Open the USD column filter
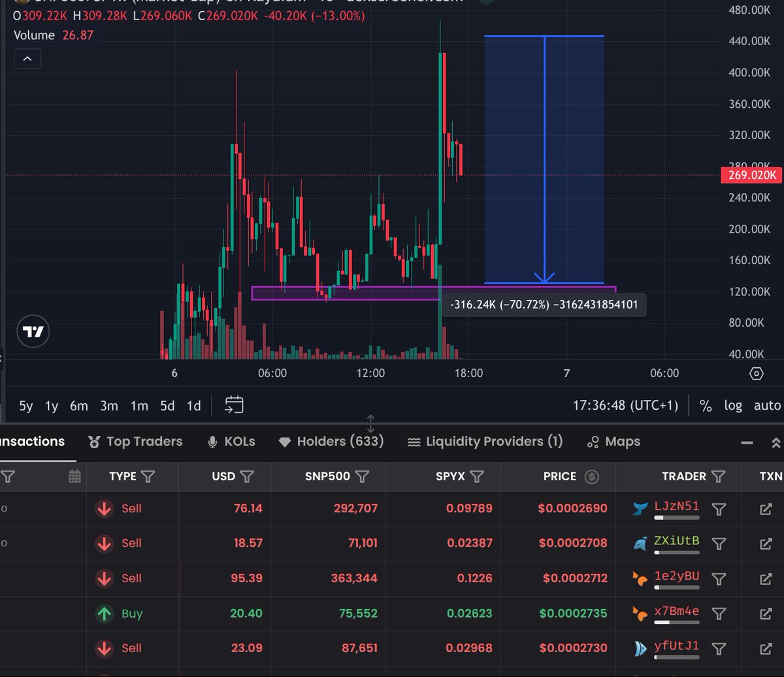 click(247, 476)
